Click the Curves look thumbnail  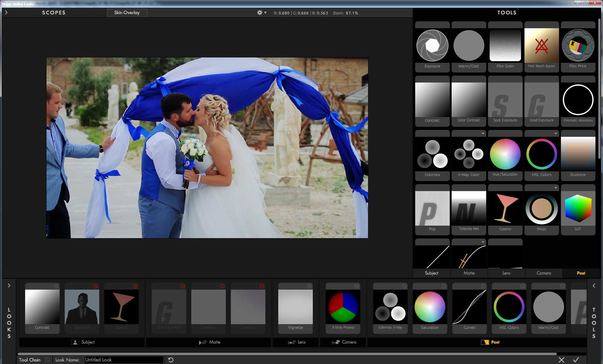[469, 307]
